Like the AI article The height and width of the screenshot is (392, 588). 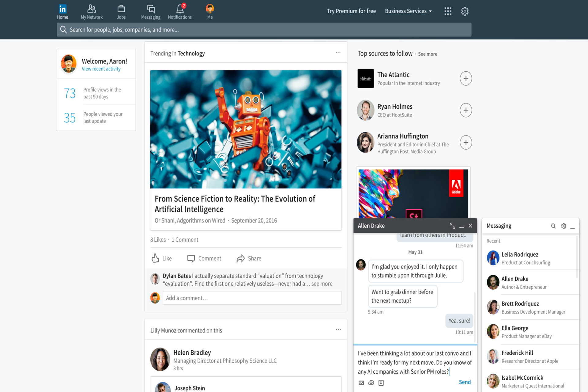tap(162, 258)
